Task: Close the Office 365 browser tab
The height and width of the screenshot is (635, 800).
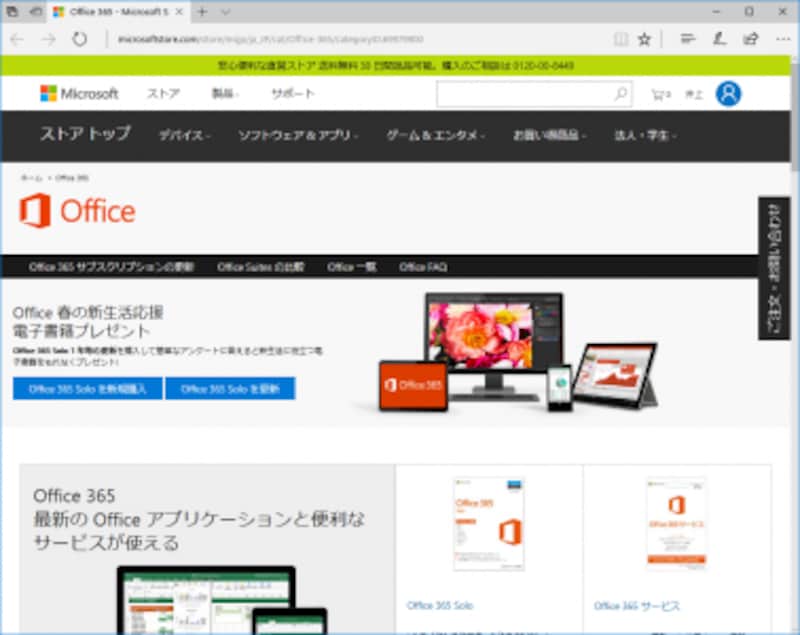Action: point(179,12)
